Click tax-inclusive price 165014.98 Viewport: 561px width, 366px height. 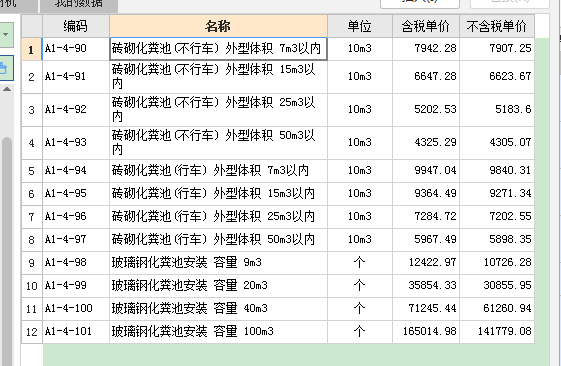tap(426, 332)
